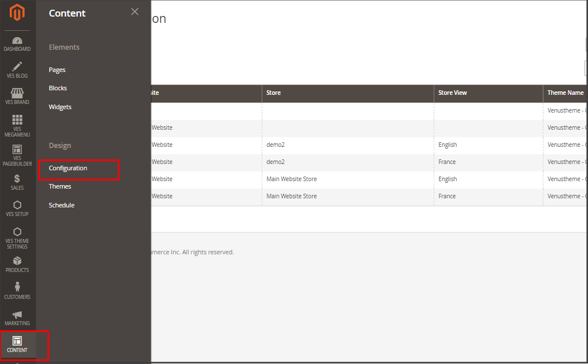Open Ves Blog pencil icon

(17, 67)
